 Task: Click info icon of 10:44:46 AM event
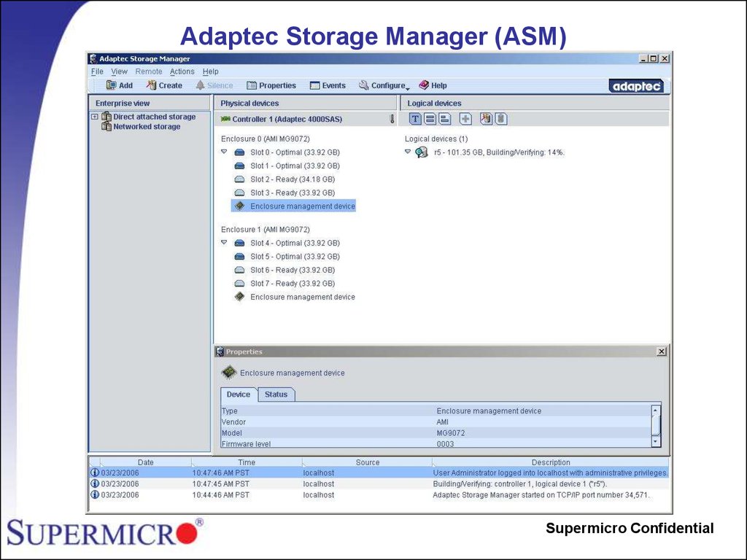(95, 495)
